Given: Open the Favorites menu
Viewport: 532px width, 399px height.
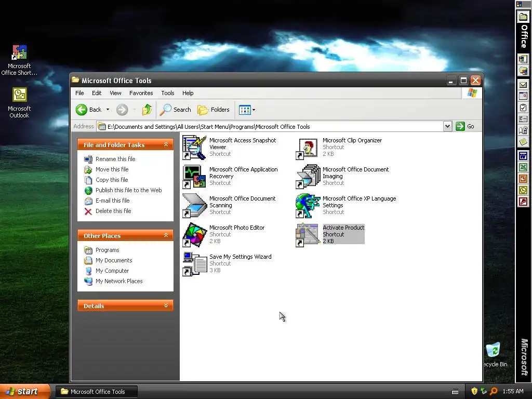Looking at the screenshot, I should tap(141, 93).
